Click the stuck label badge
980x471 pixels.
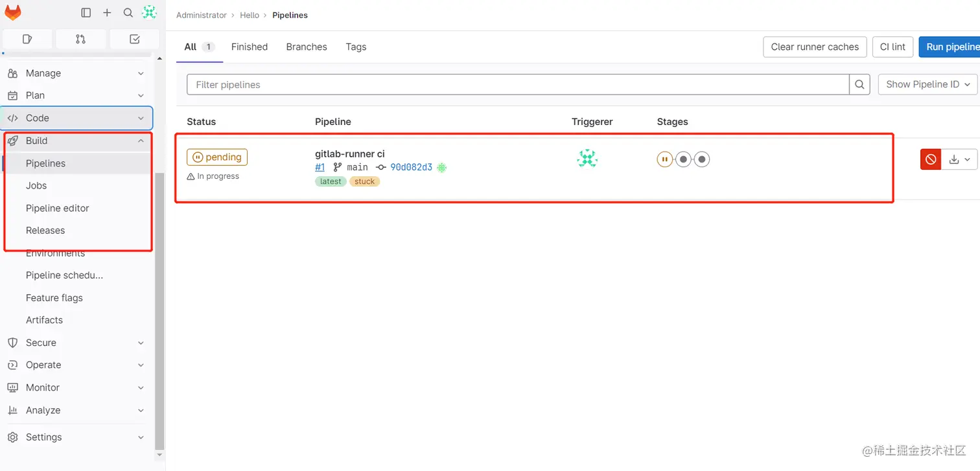click(x=364, y=181)
